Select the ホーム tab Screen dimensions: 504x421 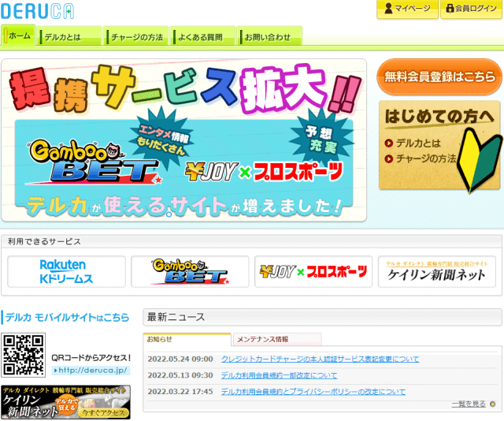coord(18,35)
